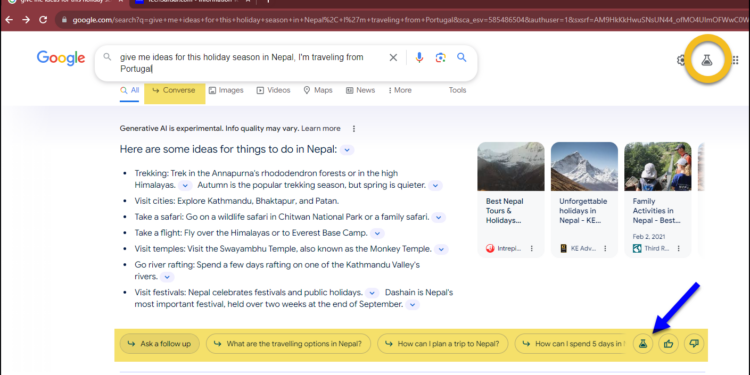Clear the search query with X
Viewport: 750px width, 375px height.
393,58
